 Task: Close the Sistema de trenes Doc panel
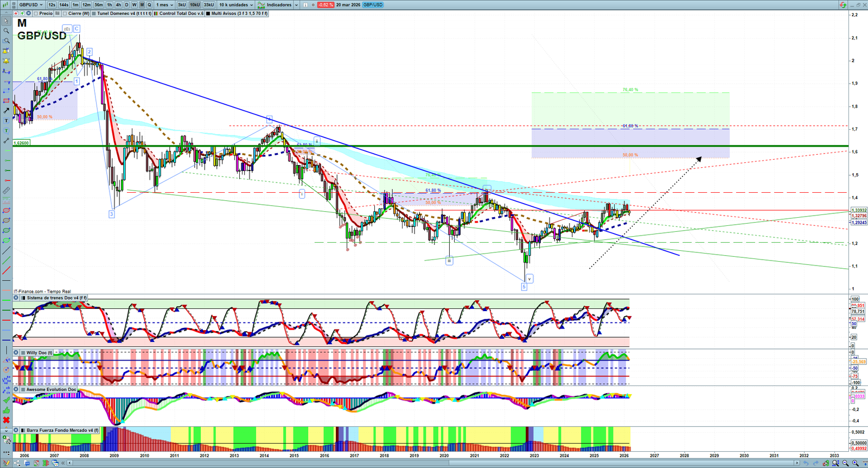click(16, 298)
